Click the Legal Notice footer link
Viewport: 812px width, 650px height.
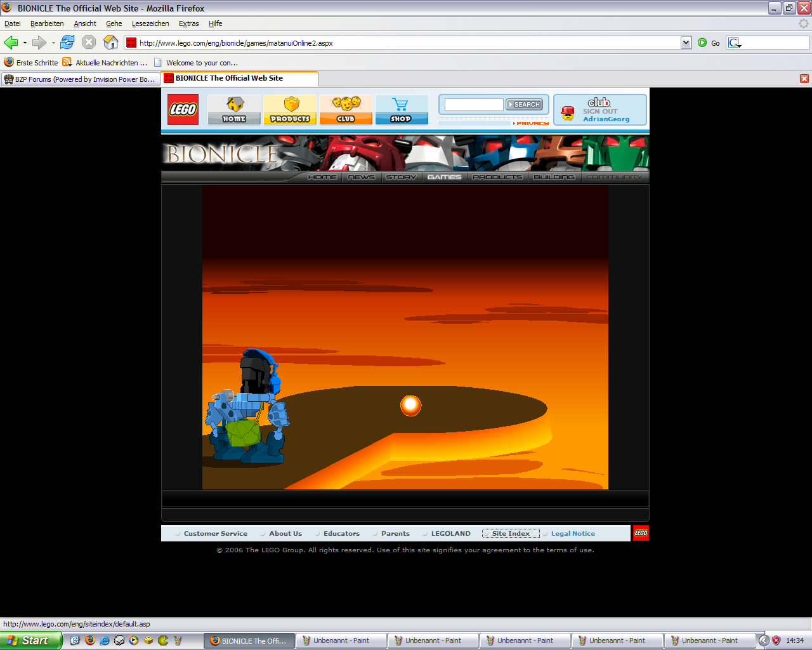[573, 534]
